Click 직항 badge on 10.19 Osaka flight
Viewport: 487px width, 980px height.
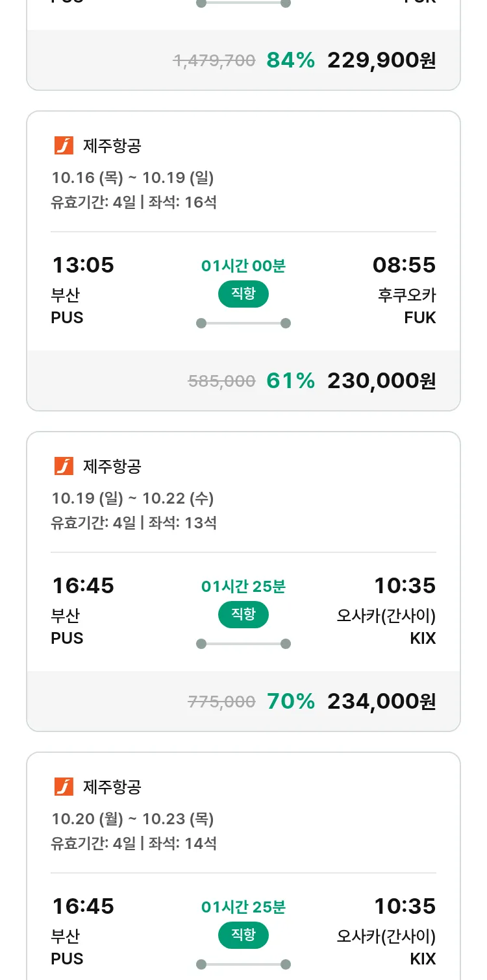[243, 615]
